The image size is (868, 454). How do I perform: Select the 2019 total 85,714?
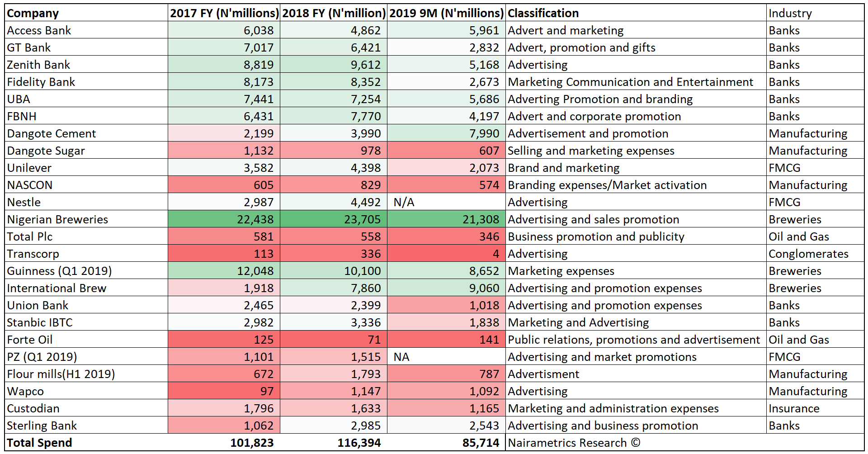click(446, 443)
